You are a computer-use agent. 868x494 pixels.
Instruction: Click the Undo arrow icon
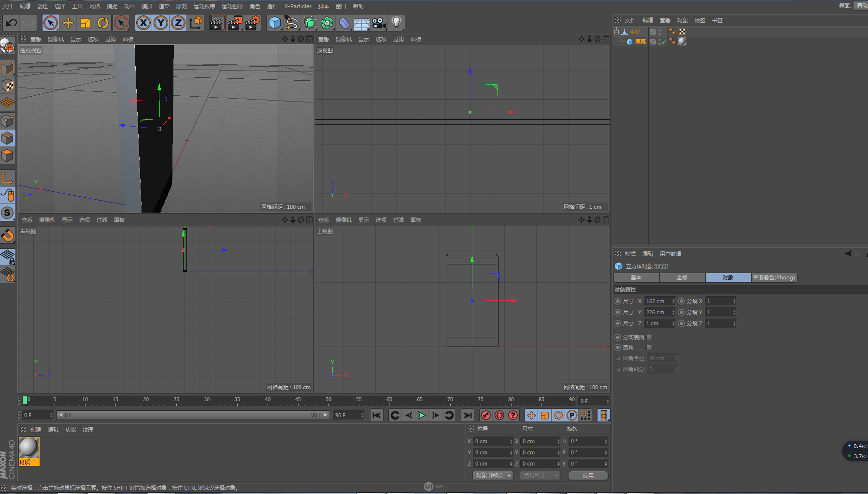click(x=11, y=23)
